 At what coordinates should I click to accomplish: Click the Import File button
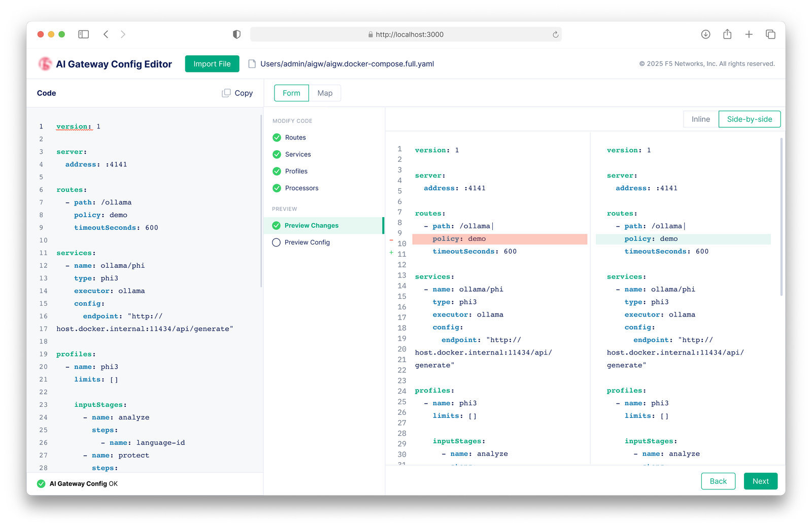212,64
